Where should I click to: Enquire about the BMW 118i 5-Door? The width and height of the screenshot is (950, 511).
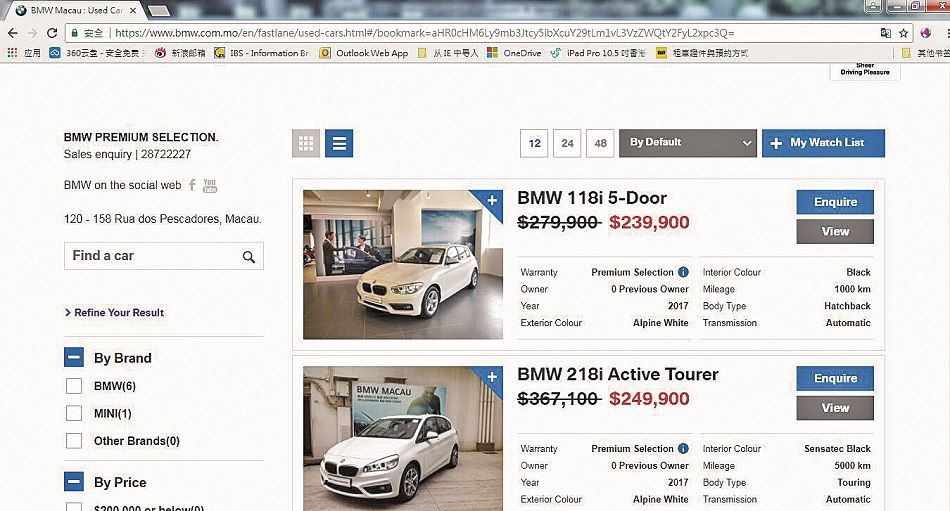pos(835,202)
